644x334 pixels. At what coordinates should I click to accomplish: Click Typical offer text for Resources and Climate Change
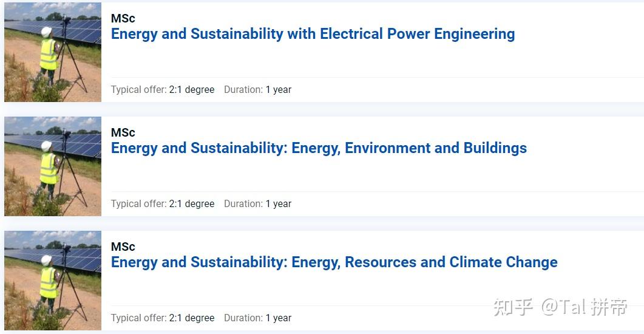tap(163, 318)
